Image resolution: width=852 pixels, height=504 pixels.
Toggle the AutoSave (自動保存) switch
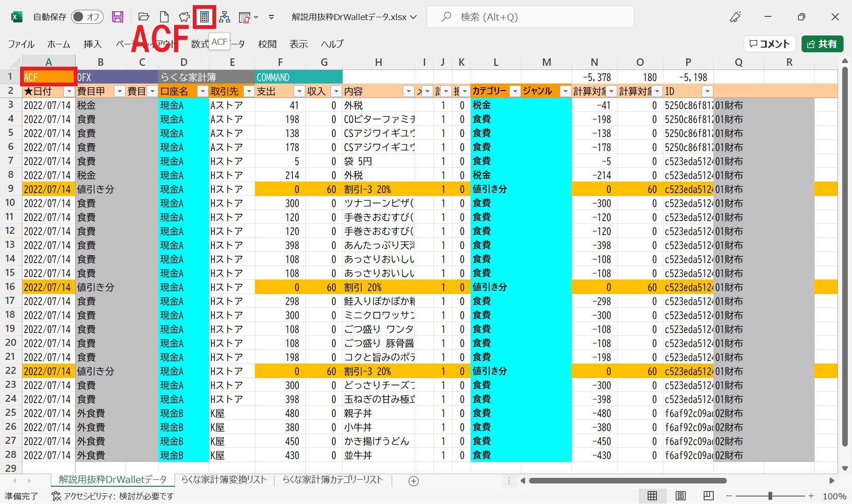tap(88, 17)
